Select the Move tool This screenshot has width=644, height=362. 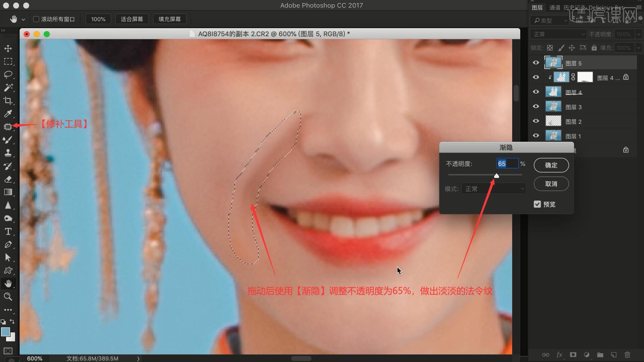point(8,49)
